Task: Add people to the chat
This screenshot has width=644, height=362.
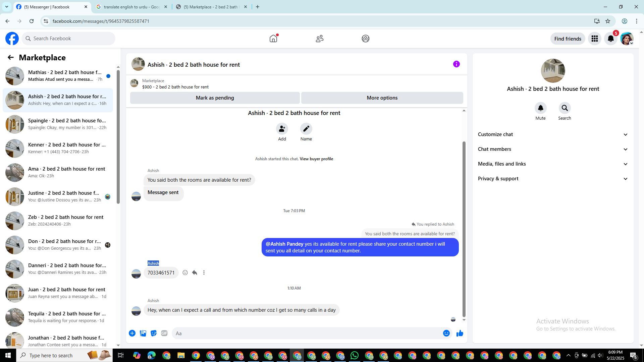Action: [282, 129]
